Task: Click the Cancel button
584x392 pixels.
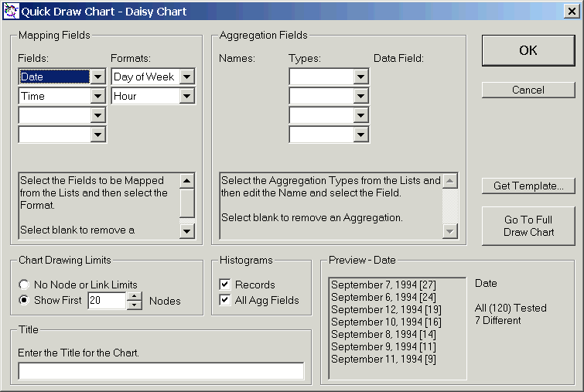Action: [528, 90]
